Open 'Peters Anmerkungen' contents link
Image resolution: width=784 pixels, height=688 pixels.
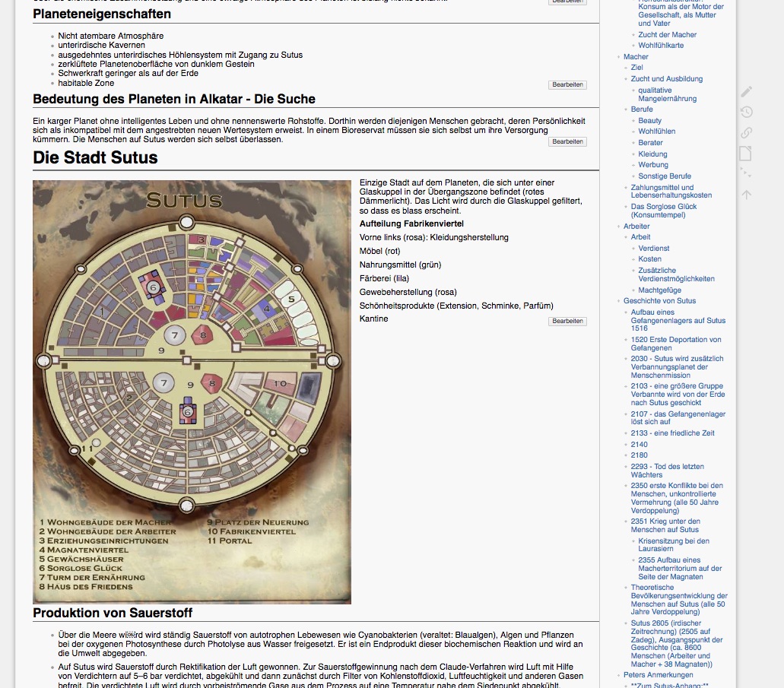(658, 674)
